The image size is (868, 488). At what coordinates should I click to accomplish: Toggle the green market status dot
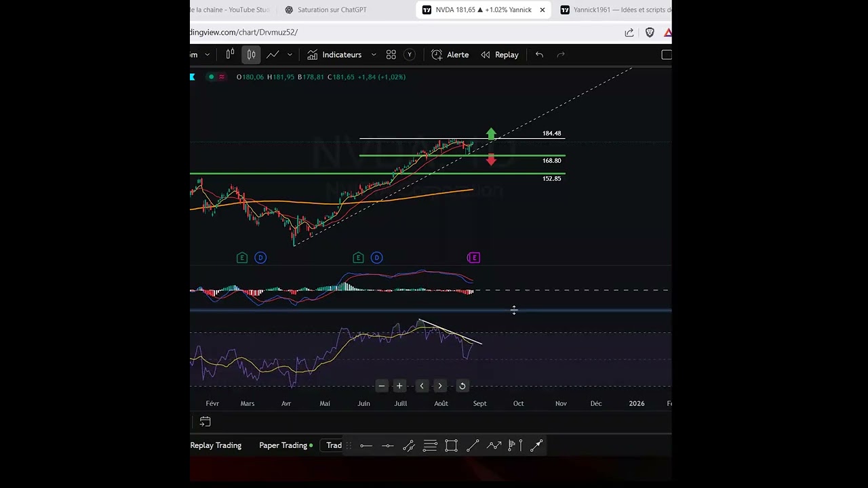[212, 77]
